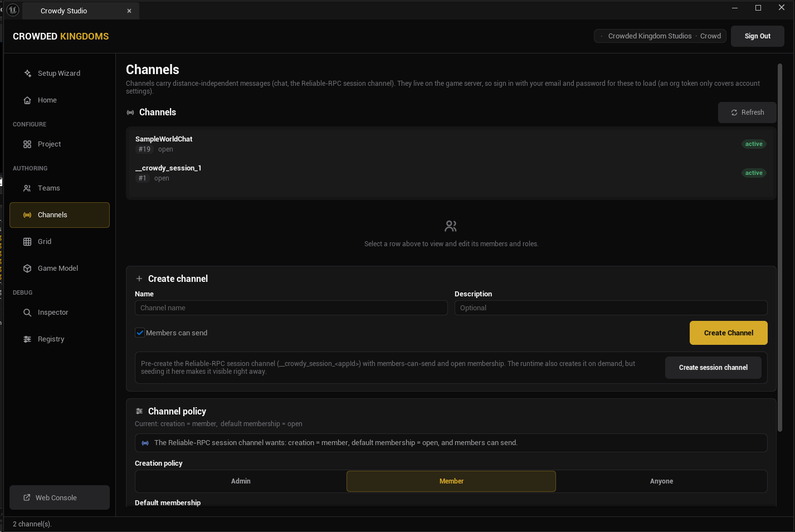Toggle the Members can send checkbox

pos(140,333)
